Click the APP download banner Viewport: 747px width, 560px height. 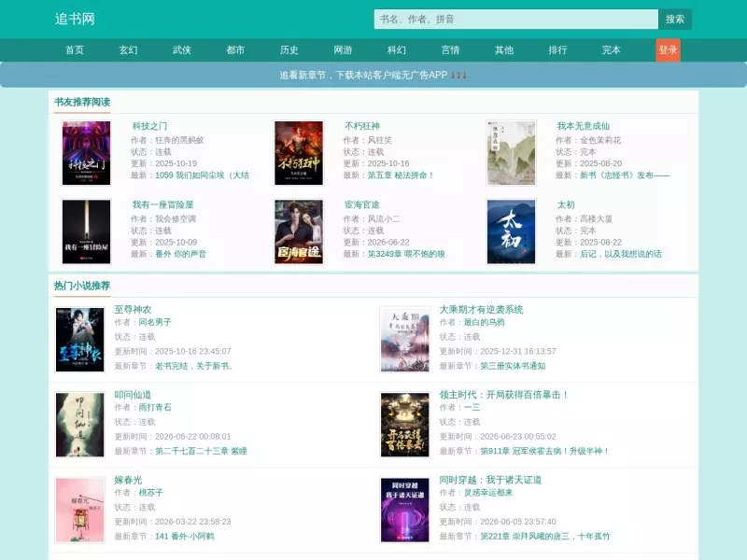click(x=373, y=75)
